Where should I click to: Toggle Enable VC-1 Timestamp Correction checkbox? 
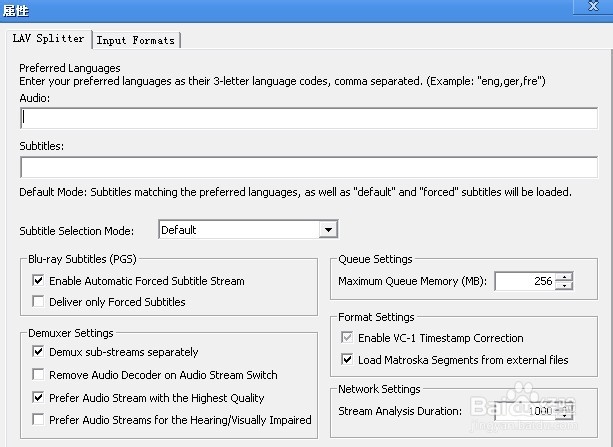pos(347,337)
